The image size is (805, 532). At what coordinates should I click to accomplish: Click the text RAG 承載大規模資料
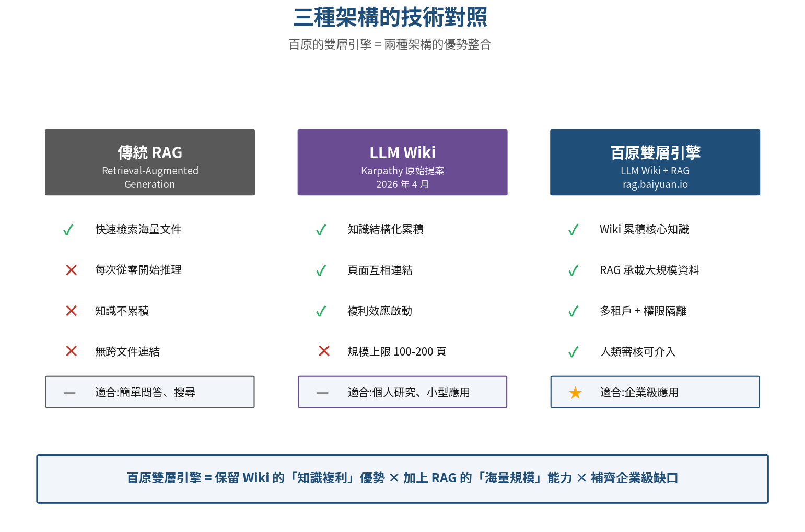649,270
